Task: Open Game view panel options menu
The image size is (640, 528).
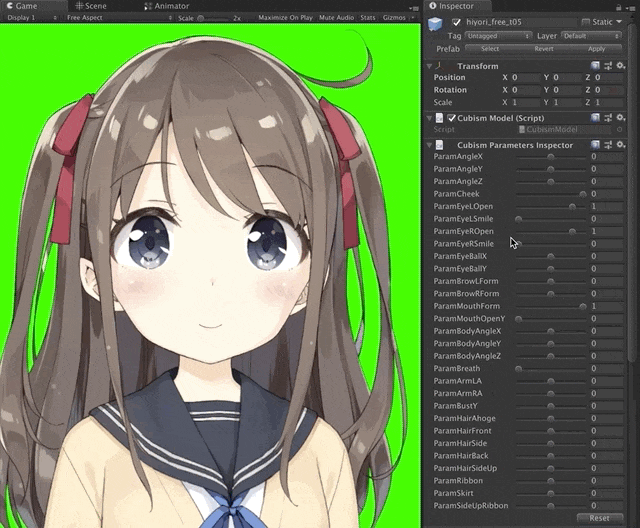Action: click(x=414, y=8)
